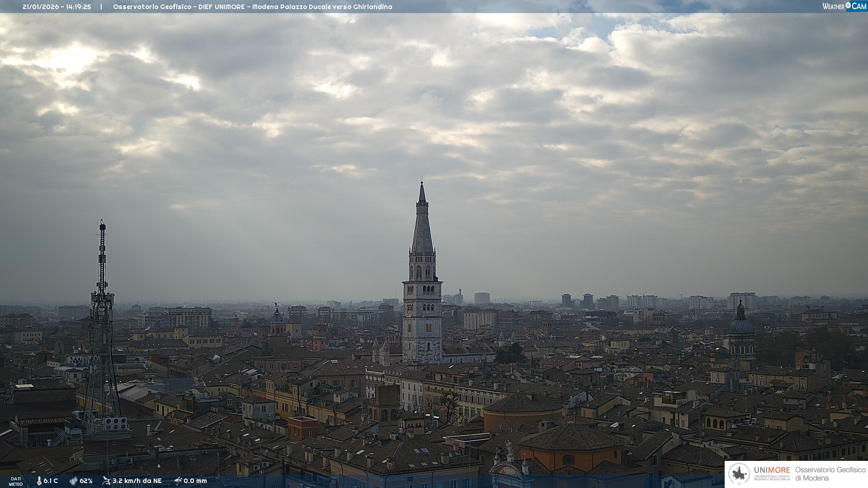Click the rain umbrella precipitation icon

tap(178, 481)
